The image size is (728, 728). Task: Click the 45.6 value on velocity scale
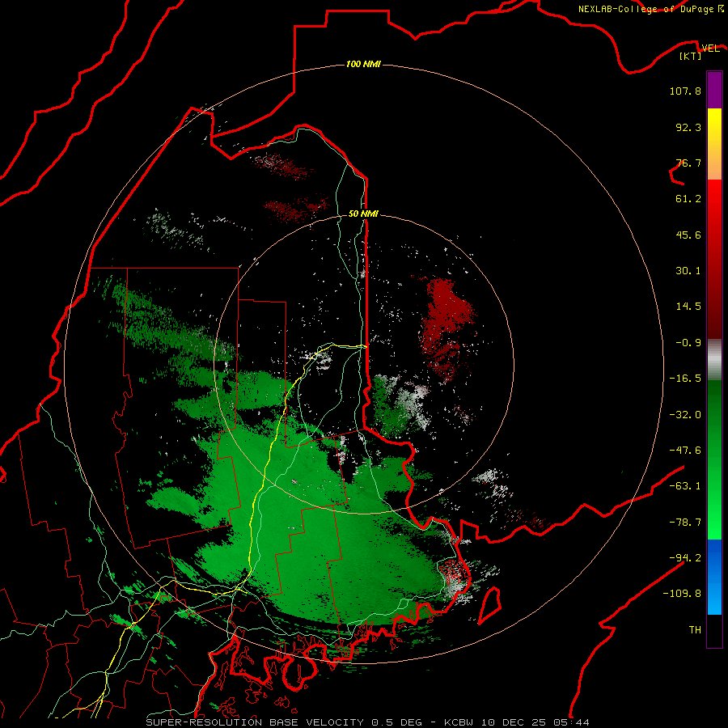[x=688, y=235]
